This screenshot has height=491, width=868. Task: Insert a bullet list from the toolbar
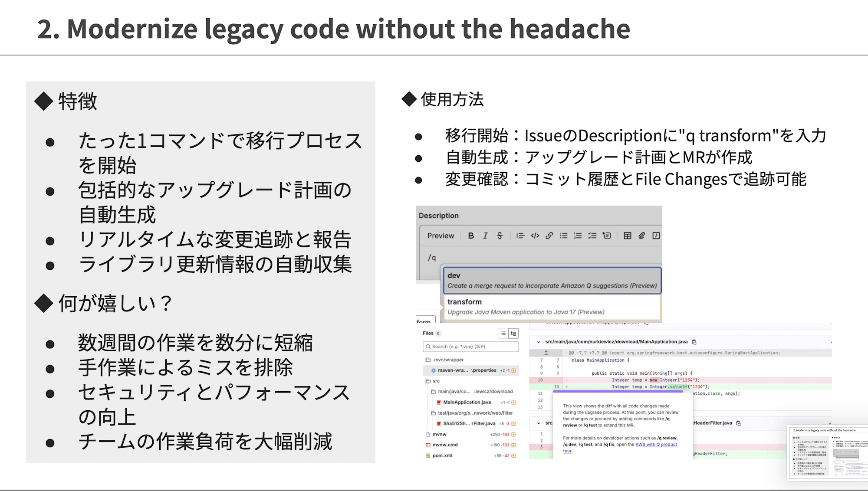click(x=563, y=236)
